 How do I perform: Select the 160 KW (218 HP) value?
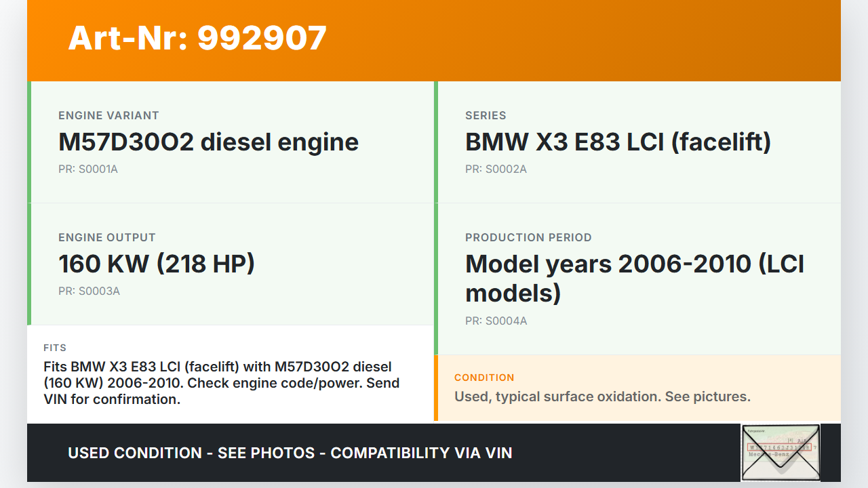(157, 264)
